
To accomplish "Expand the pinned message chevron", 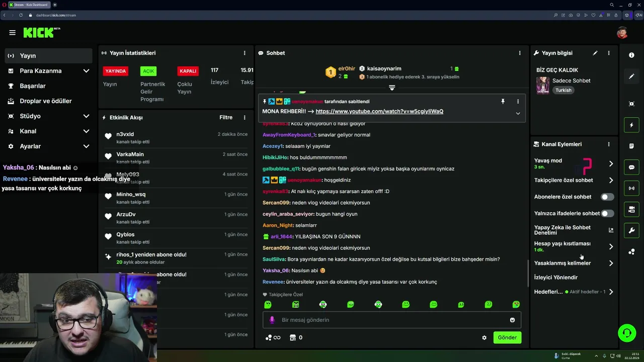I will [x=518, y=114].
